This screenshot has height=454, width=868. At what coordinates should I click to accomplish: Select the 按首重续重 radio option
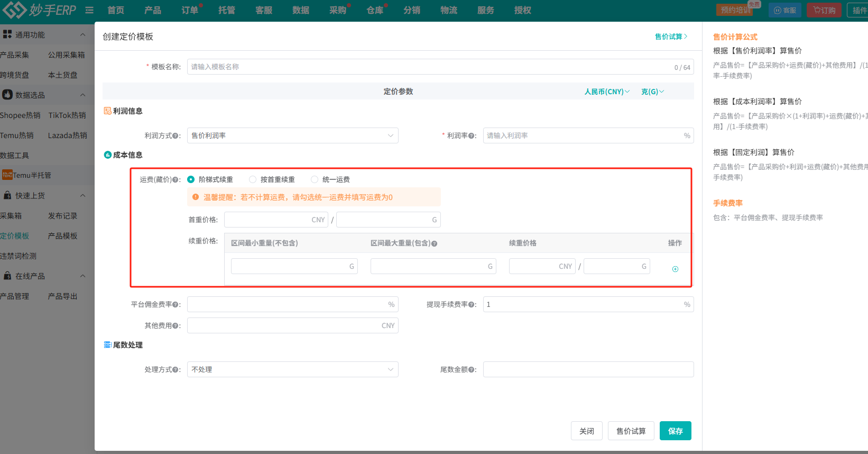pos(253,179)
